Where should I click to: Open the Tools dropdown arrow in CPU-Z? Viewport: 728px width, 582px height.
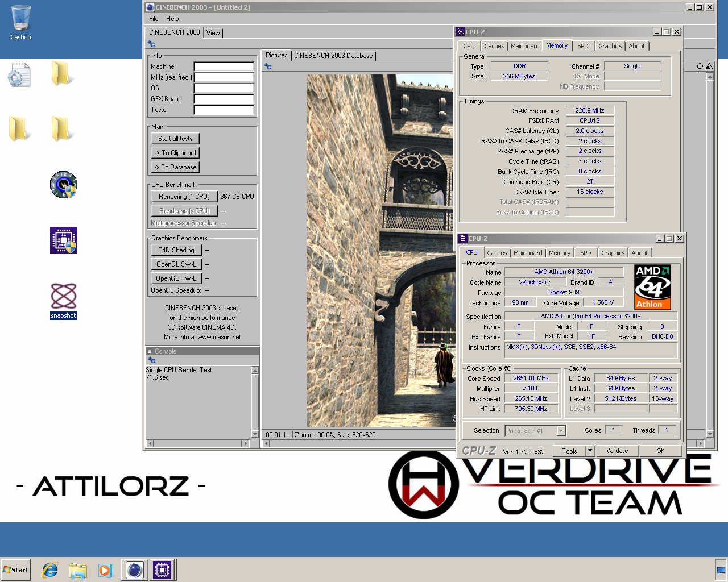coord(590,451)
